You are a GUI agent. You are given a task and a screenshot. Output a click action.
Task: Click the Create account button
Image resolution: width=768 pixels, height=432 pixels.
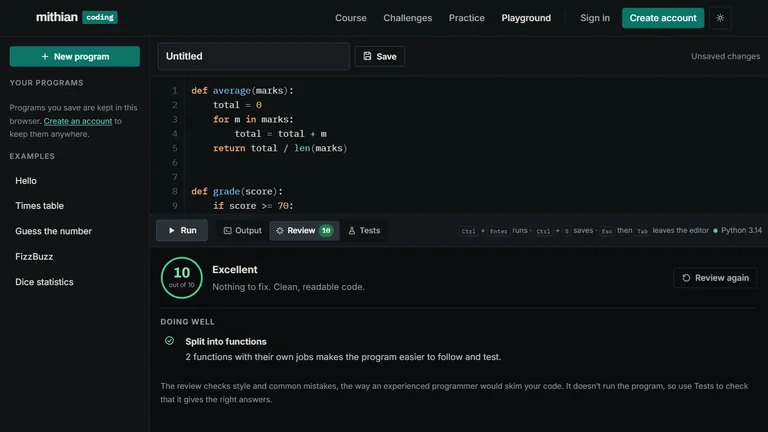pos(663,18)
